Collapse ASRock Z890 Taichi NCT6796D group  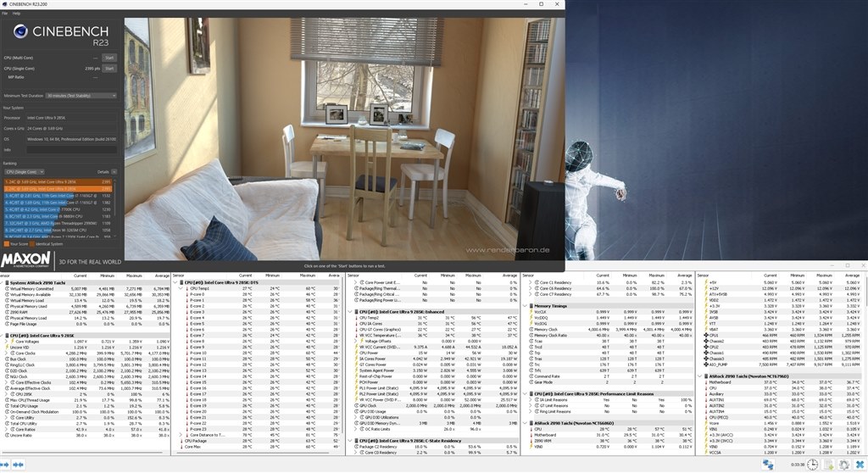coord(700,376)
